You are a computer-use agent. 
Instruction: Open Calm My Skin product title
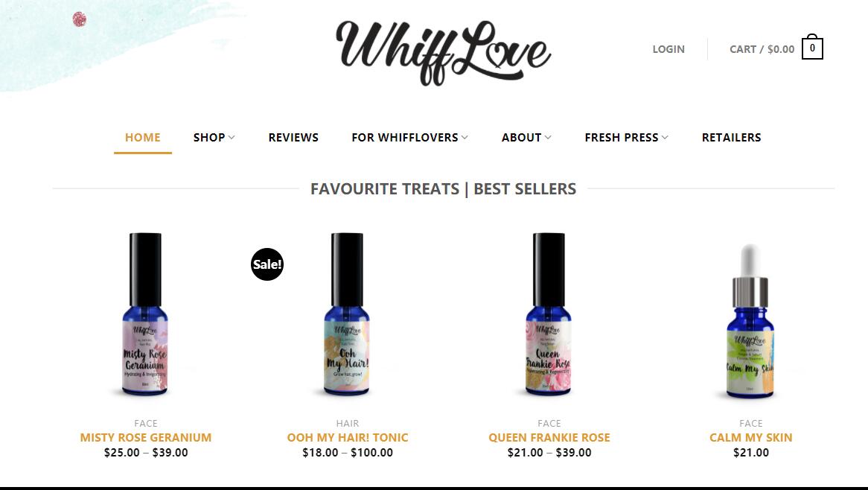(x=750, y=437)
